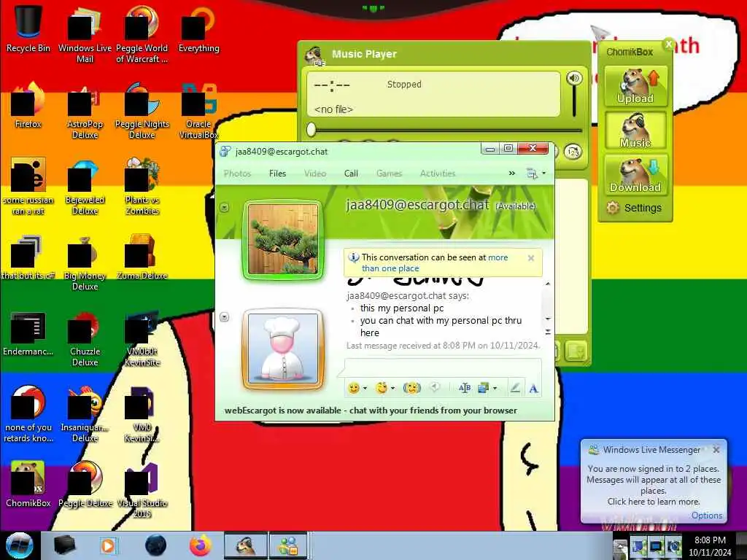
Task: Open Activities in Messenger toolbar
Action: click(x=438, y=174)
